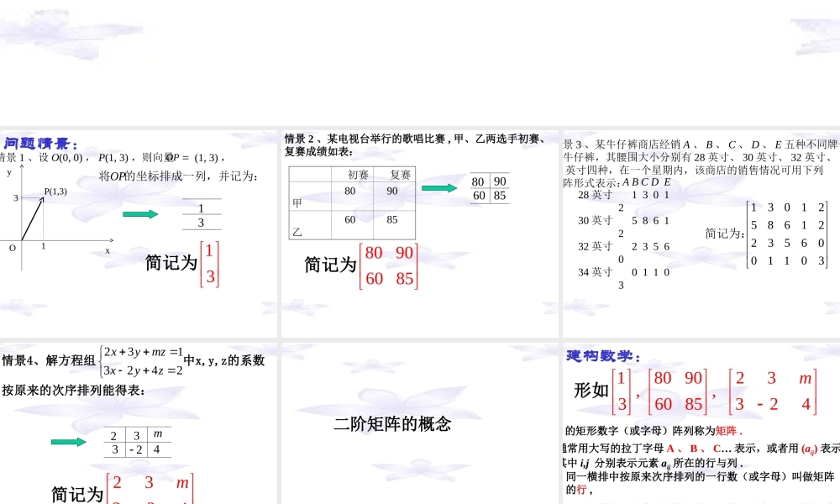Screen dimensions: 840x504
Task: Click the 复赛 table header
Action: [400, 175]
